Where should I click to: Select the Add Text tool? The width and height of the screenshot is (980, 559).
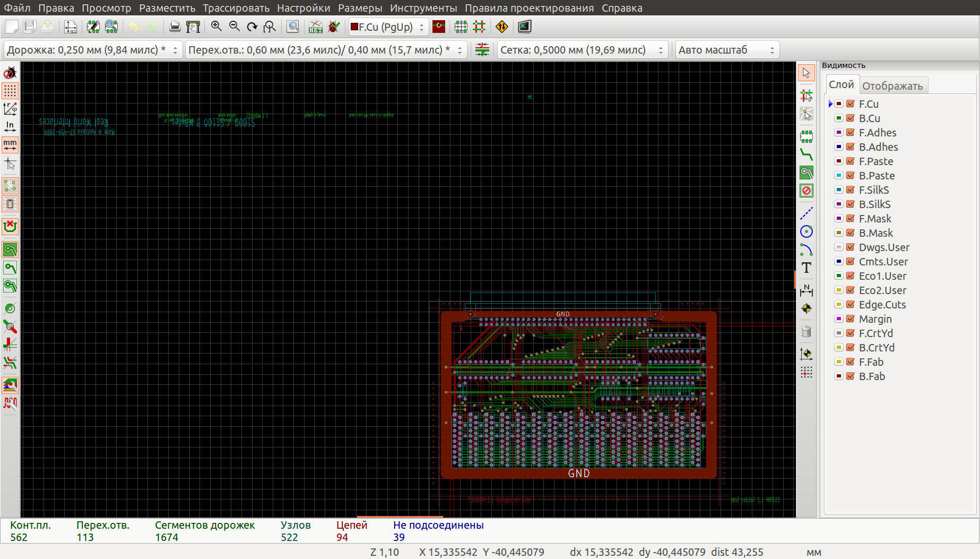pyautogui.click(x=806, y=268)
